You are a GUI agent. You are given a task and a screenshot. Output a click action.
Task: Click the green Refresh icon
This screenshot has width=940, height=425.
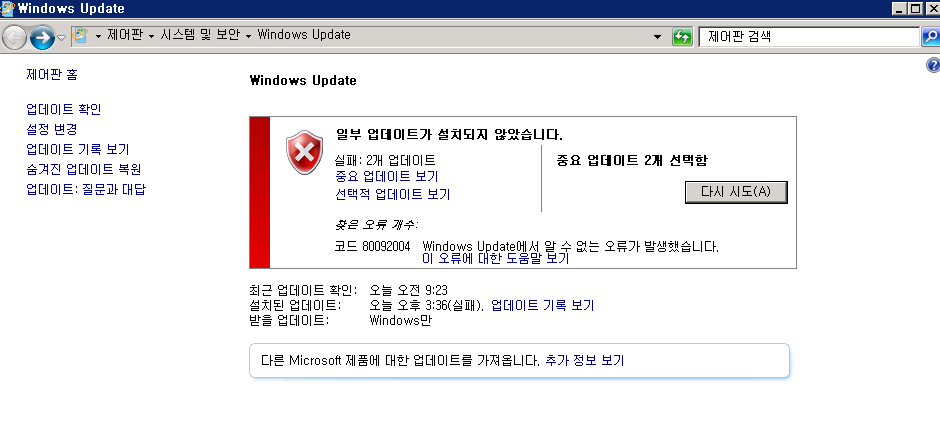click(682, 37)
